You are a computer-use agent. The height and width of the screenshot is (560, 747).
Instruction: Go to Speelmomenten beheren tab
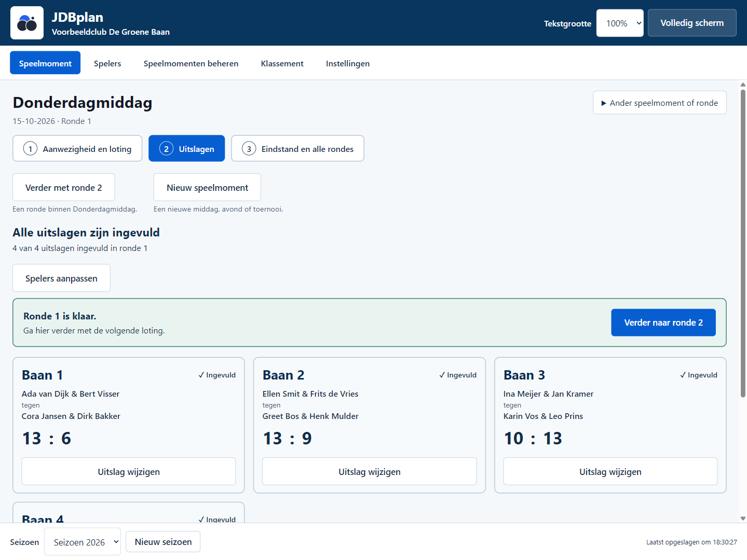point(191,63)
